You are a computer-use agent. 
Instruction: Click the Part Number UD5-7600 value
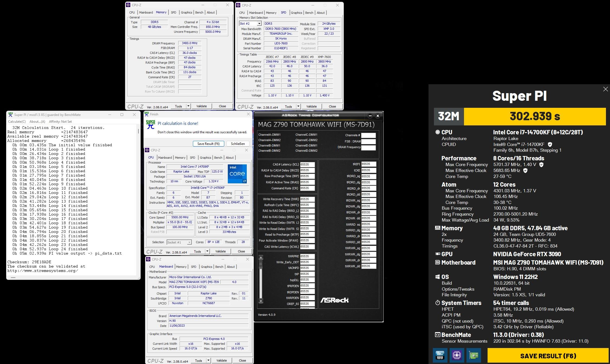tap(281, 43)
